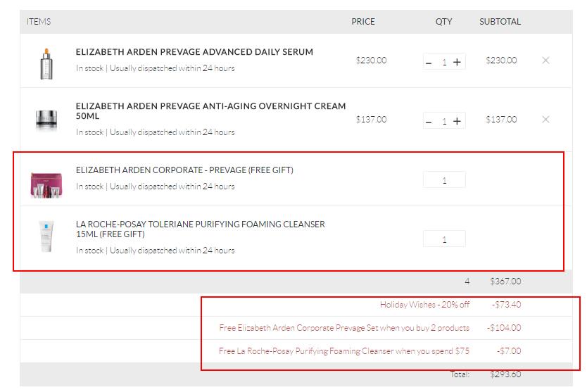The width and height of the screenshot is (587, 392).
Task: Select Holiday Wishes - 20% off discount label
Action: (424, 305)
